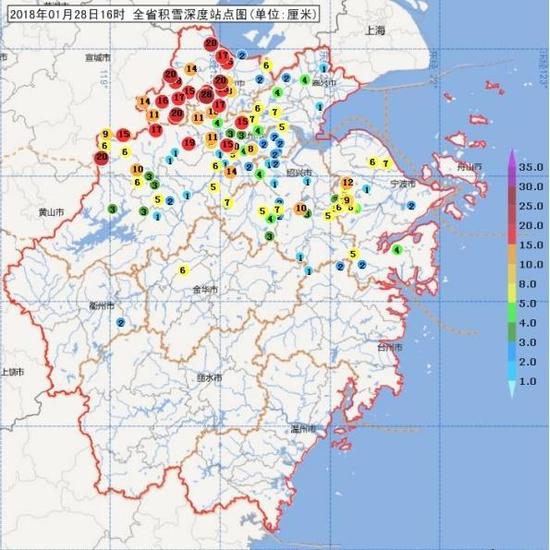The image size is (550, 550).
Task: Select the red station marker labeled 19
Action: pyautogui.click(x=189, y=143)
